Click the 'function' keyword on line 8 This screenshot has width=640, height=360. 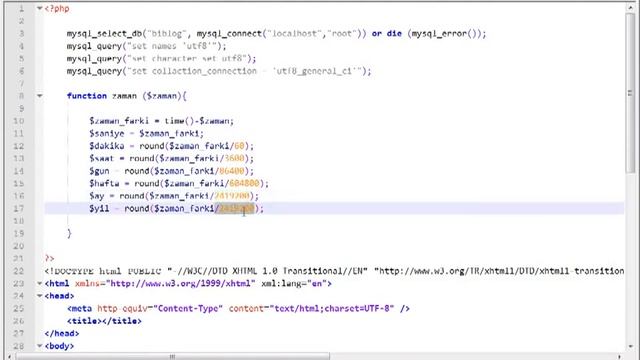click(87, 96)
